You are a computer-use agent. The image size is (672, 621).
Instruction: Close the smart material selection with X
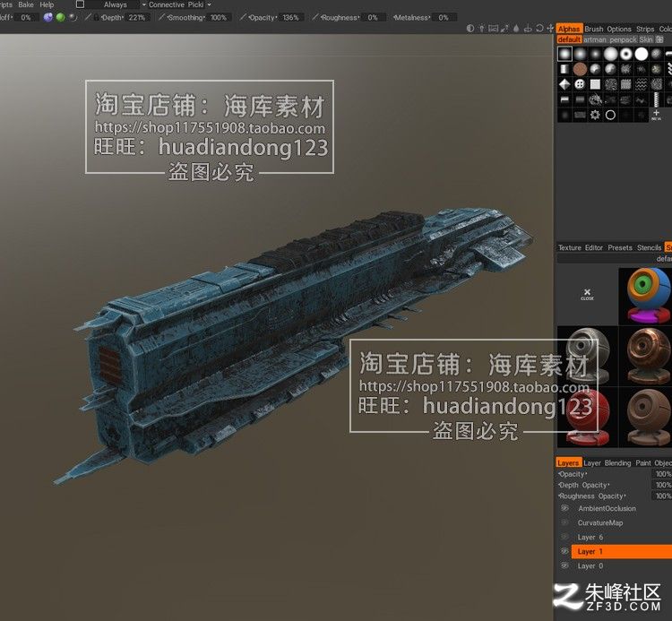point(587,294)
